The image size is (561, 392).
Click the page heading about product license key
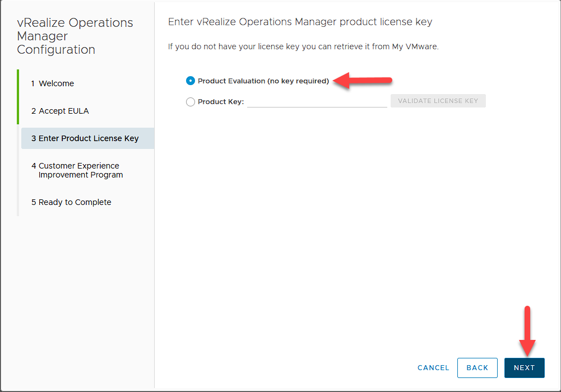click(x=300, y=22)
